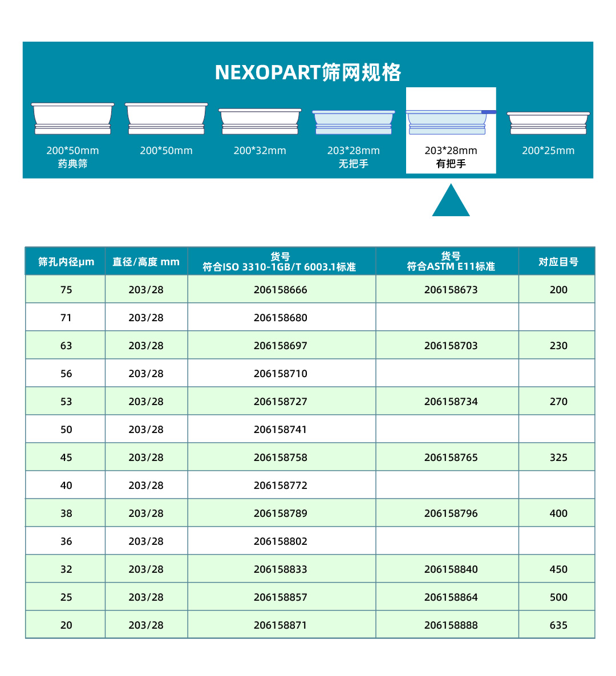Select aperture cell 56
The width and height of the screenshot is (616, 676).
pos(66,374)
